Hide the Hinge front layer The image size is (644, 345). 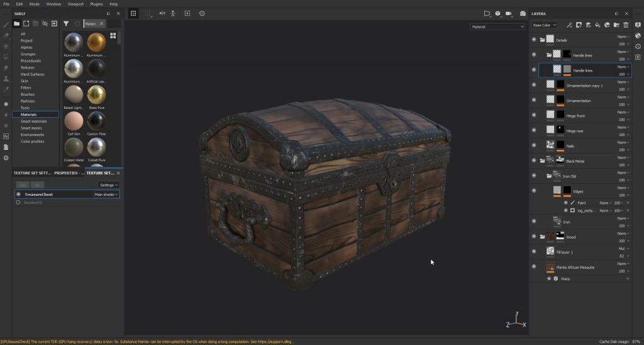coord(534,115)
